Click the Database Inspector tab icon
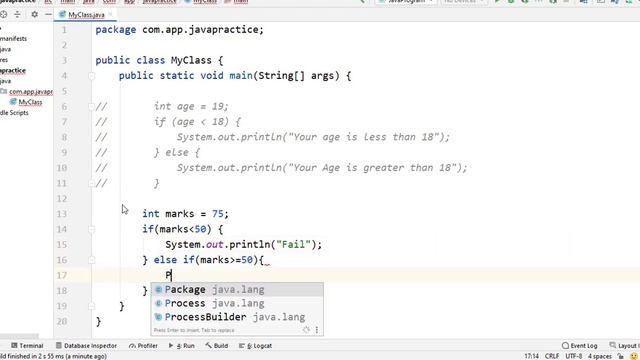Image resolution: width=640 pixels, height=360 pixels. pyautogui.click(x=59, y=346)
